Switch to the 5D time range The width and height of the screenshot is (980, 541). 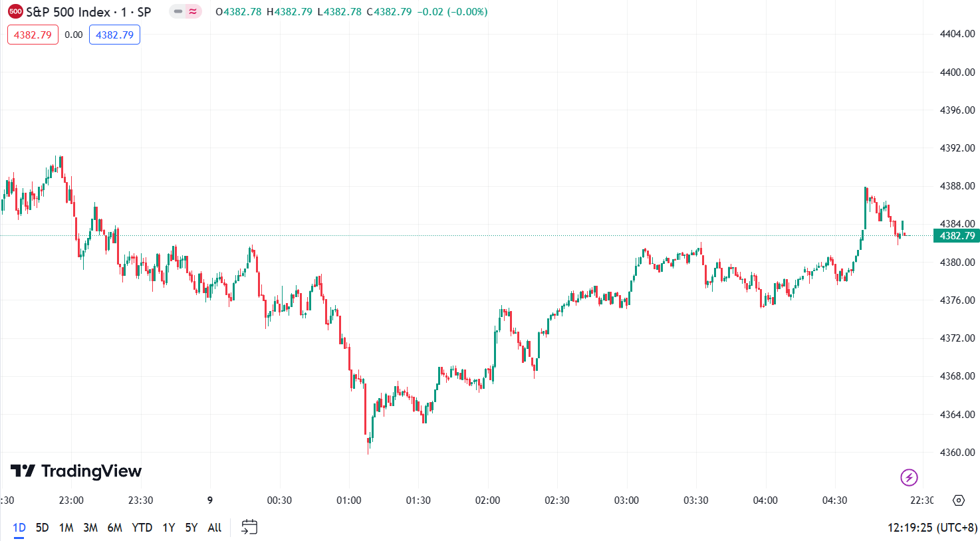(x=42, y=528)
